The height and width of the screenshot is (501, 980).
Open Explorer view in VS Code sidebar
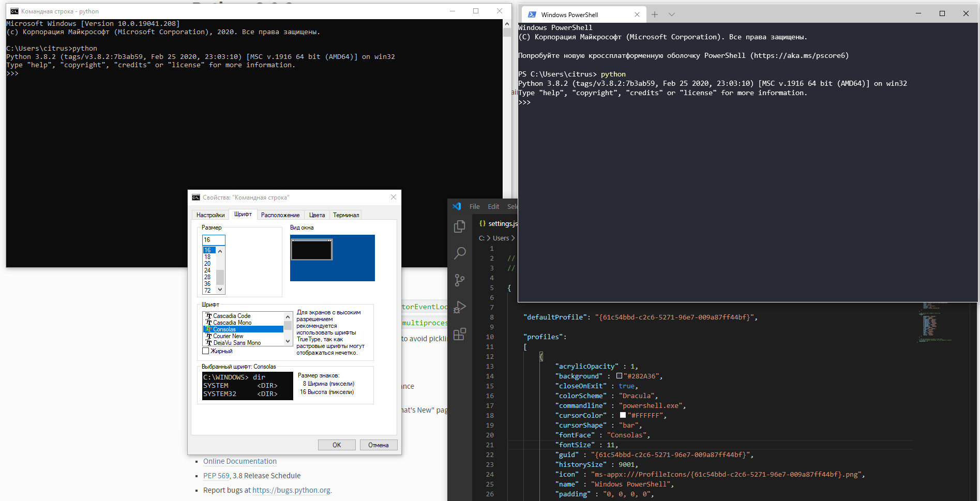(x=459, y=226)
